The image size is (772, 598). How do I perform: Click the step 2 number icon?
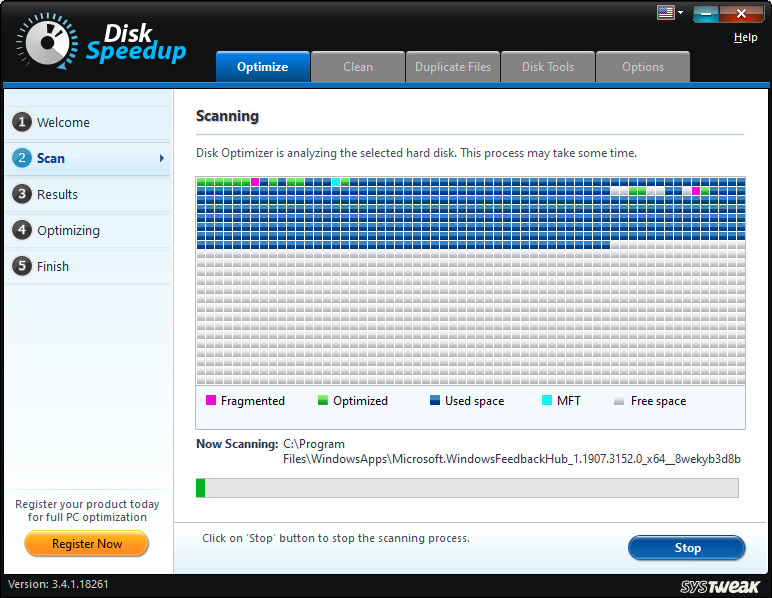point(22,158)
